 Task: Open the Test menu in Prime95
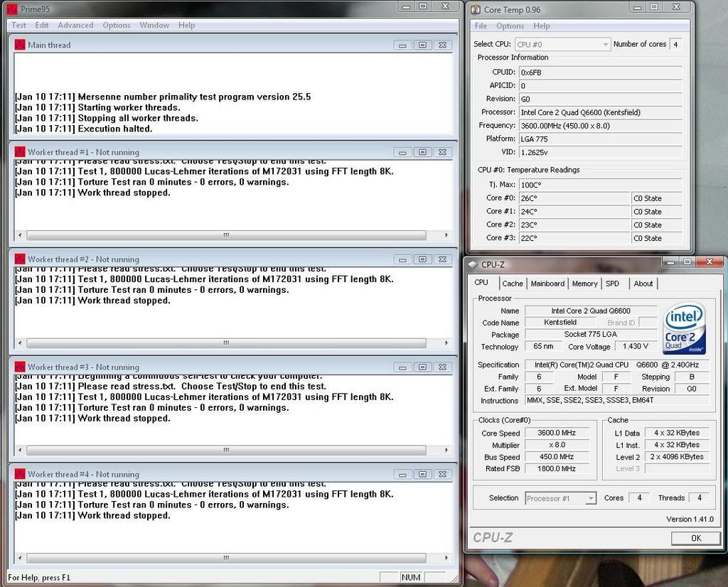click(18, 25)
